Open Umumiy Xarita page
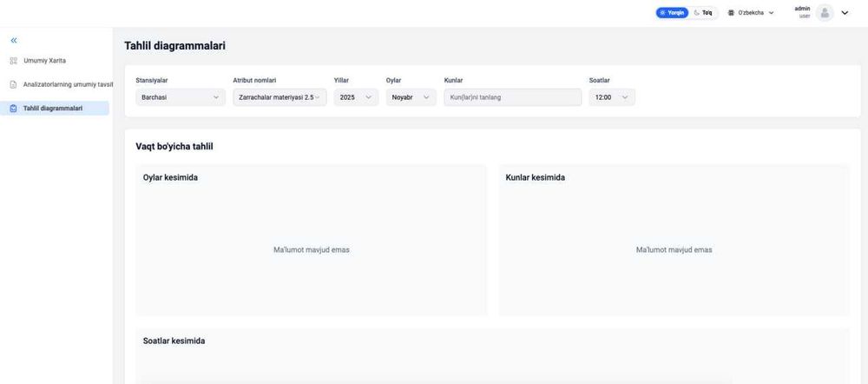This screenshot has width=868, height=384. pyautogui.click(x=44, y=61)
